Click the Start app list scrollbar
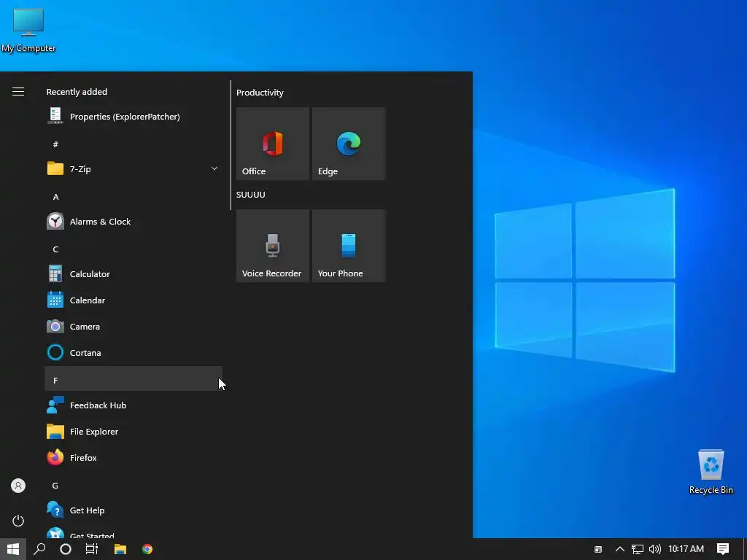Screen dimensions: 747x560 231,145
